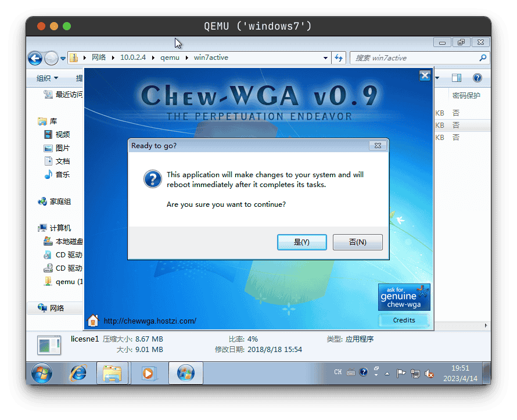Image resolution: width=517 pixels, height=420 pixels.
Task: Select 家庭组 in the navigation pane
Action: 55,202
